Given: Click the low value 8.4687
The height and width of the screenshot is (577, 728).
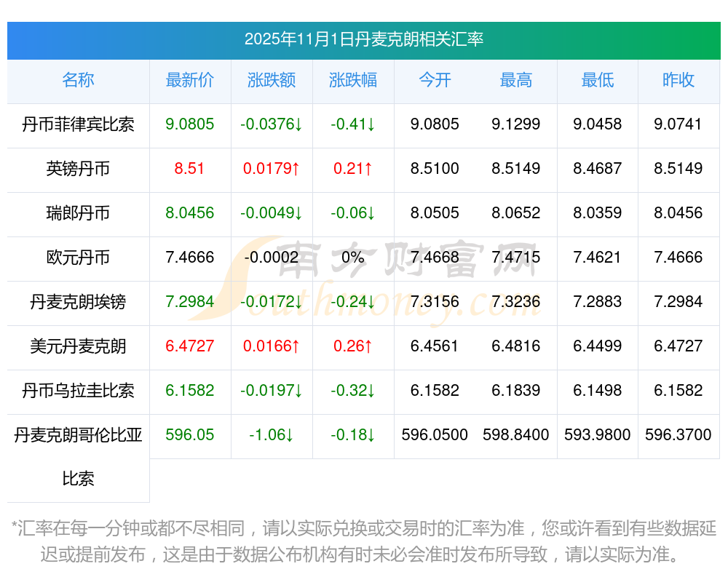Looking at the screenshot, I should (x=598, y=168).
